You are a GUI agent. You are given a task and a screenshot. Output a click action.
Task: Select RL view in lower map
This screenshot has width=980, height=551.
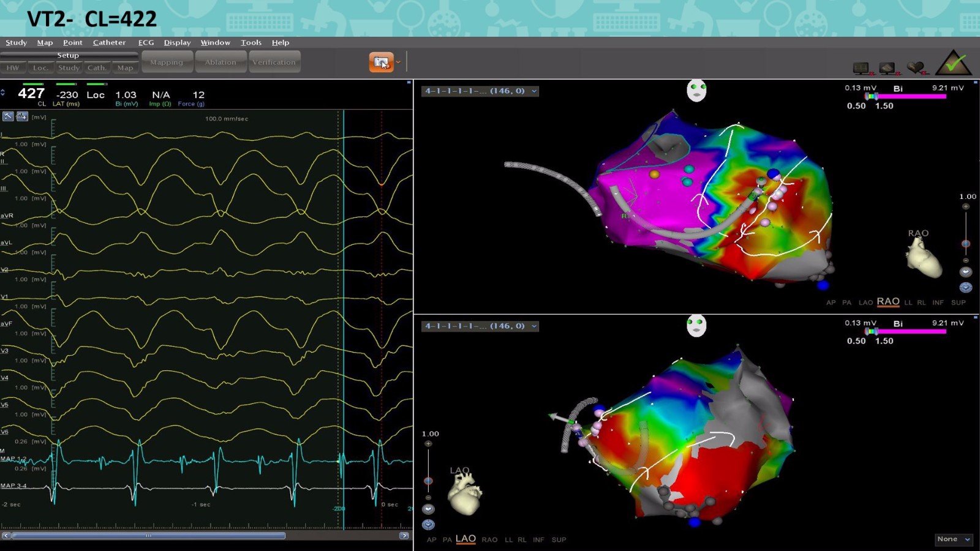[x=522, y=540]
